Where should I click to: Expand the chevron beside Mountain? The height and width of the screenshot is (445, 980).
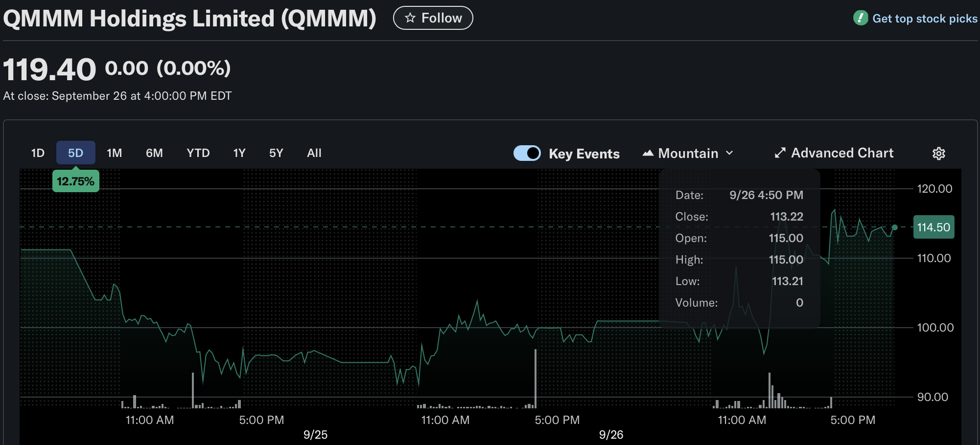(730, 153)
